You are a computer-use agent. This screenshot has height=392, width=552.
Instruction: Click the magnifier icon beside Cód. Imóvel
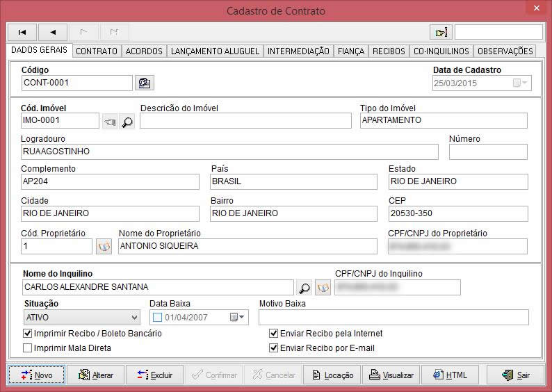click(x=127, y=122)
